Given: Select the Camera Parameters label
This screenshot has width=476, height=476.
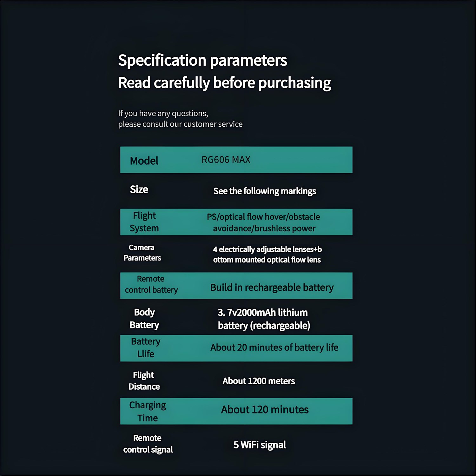Looking at the screenshot, I should [x=142, y=253].
